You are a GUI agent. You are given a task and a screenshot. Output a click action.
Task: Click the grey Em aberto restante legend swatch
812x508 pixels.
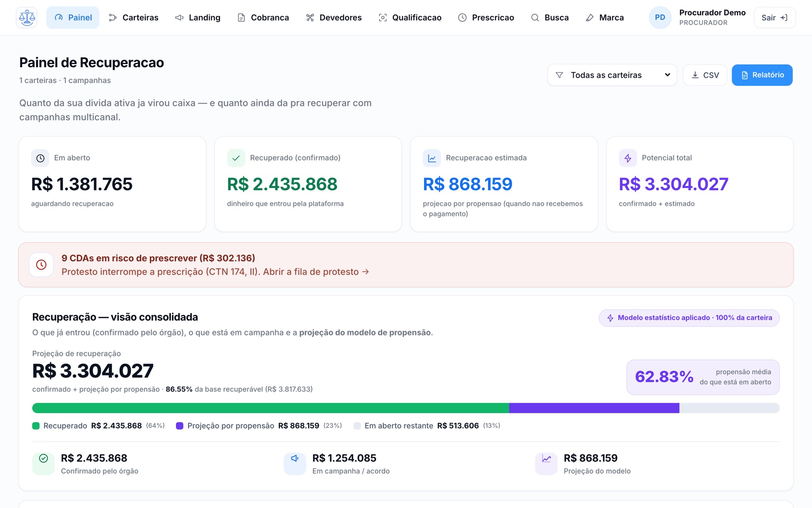pos(357,426)
